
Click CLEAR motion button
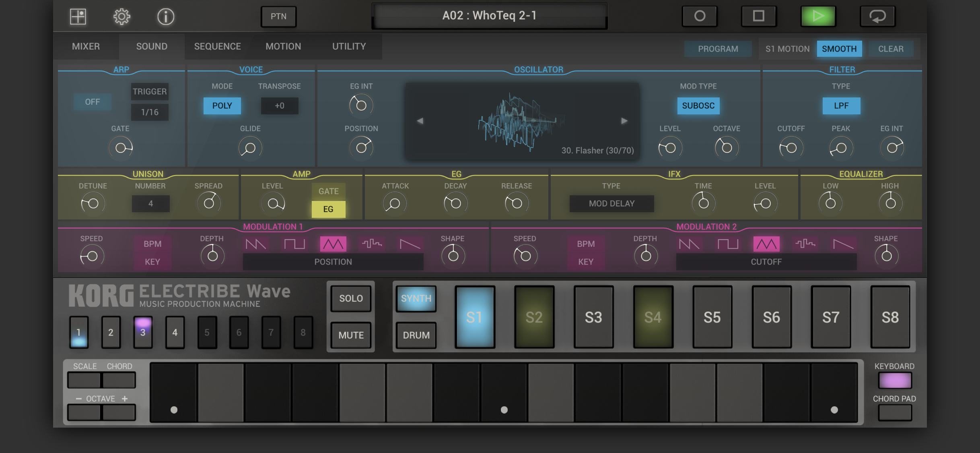click(x=891, y=49)
